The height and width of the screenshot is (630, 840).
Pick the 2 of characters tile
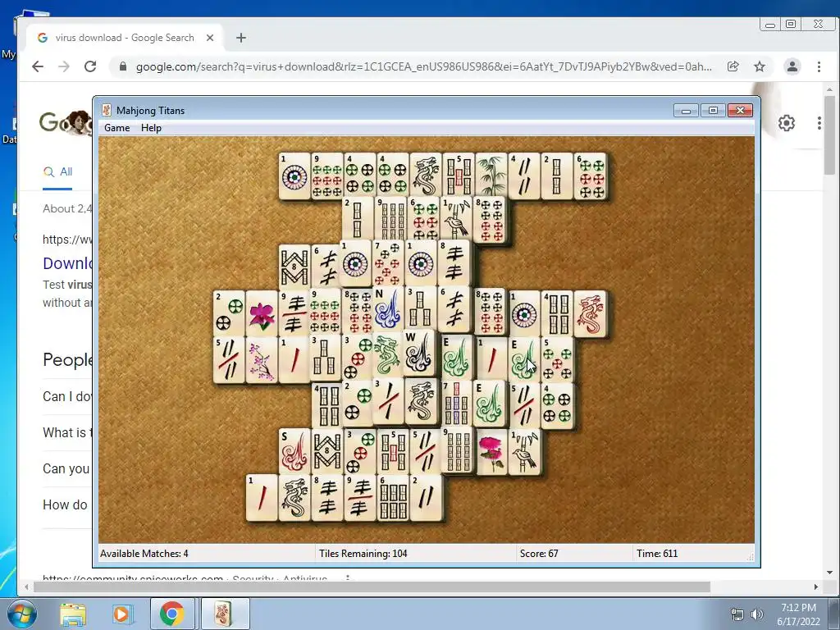tap(426, 498)
